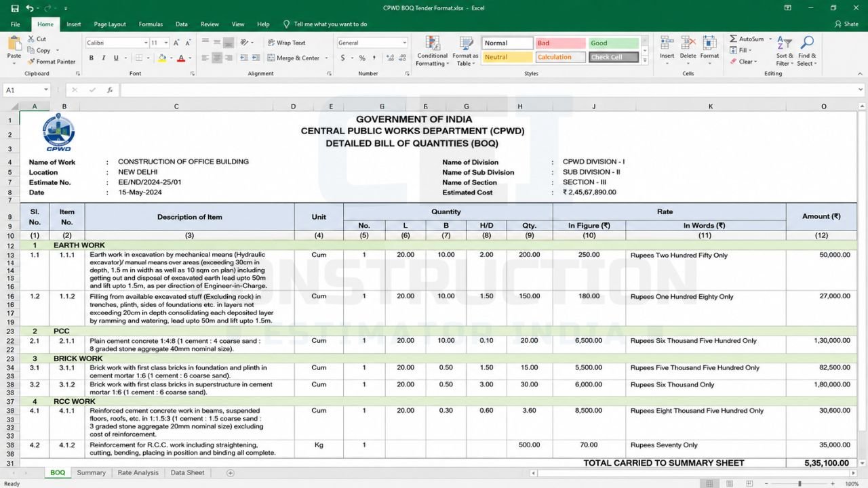Open Sort & Filter
The width and height of the screenshot is (868, 488).
[x=785, y=51]
